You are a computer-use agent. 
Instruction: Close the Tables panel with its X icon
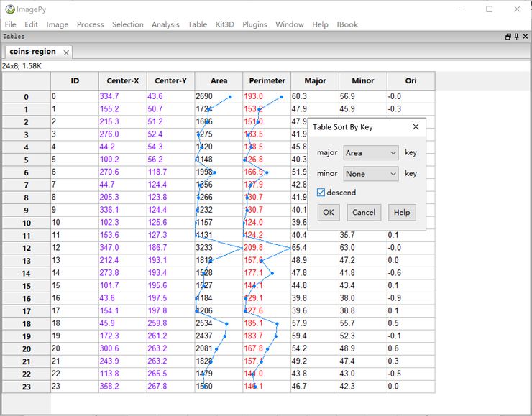526,36
